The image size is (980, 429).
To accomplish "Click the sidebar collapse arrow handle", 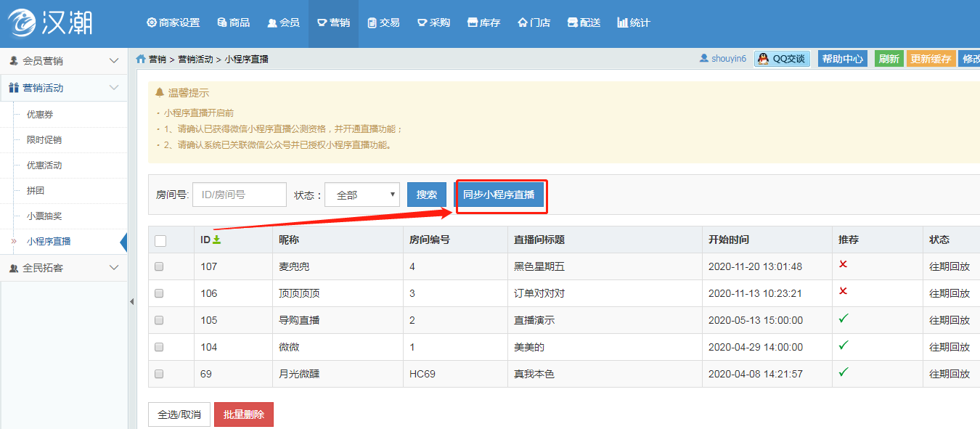I will tap(131, 301).
